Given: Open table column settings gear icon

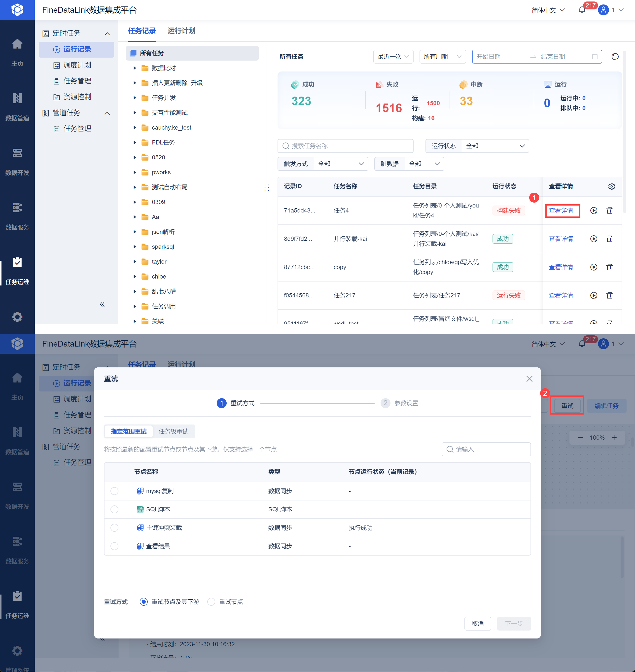Looking at the screenshot, I should (611, 186).
